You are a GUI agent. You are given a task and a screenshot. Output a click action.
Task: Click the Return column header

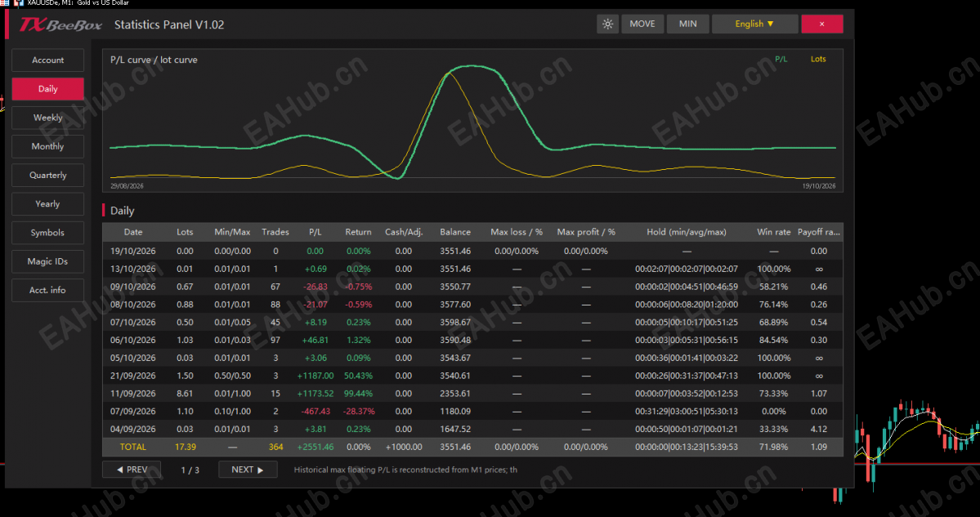click(358, 232)
